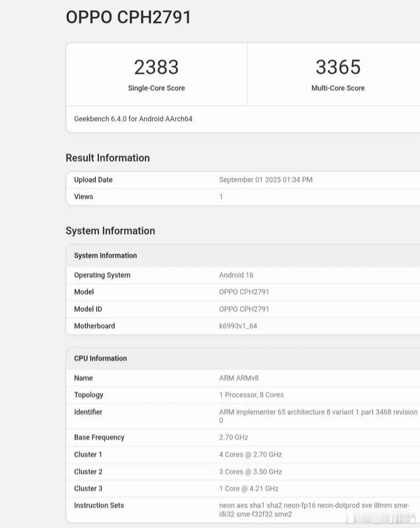420x528 pixels.
Task: Click the Result Information heading
Action: click(x=108, y=158)
